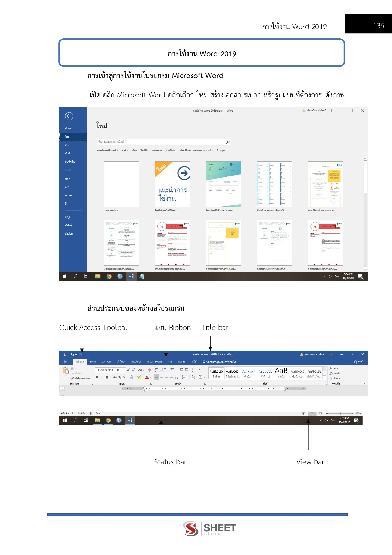Toggle Superscript formatting
The height and width of the screenshot is (555, 392).
coord(125,377)
